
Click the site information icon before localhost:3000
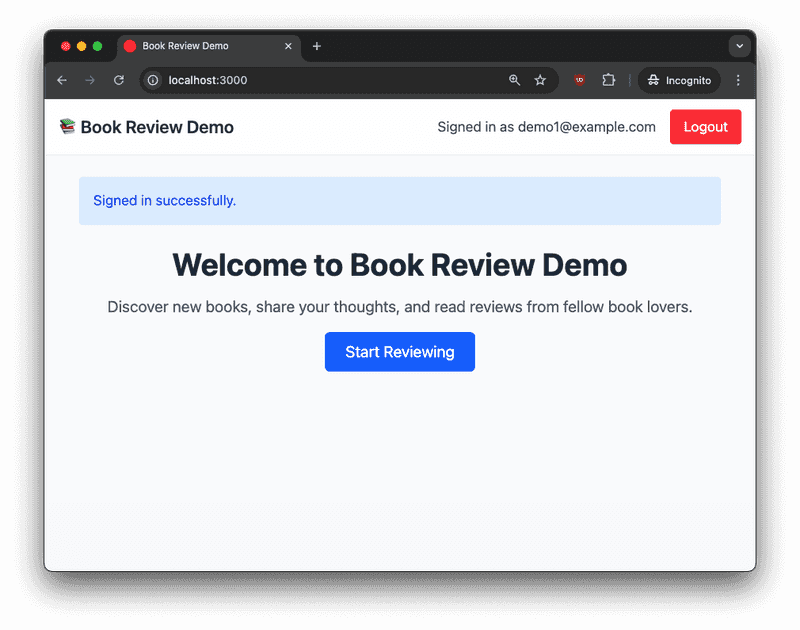pyautogui.click(x=151, y=80)
